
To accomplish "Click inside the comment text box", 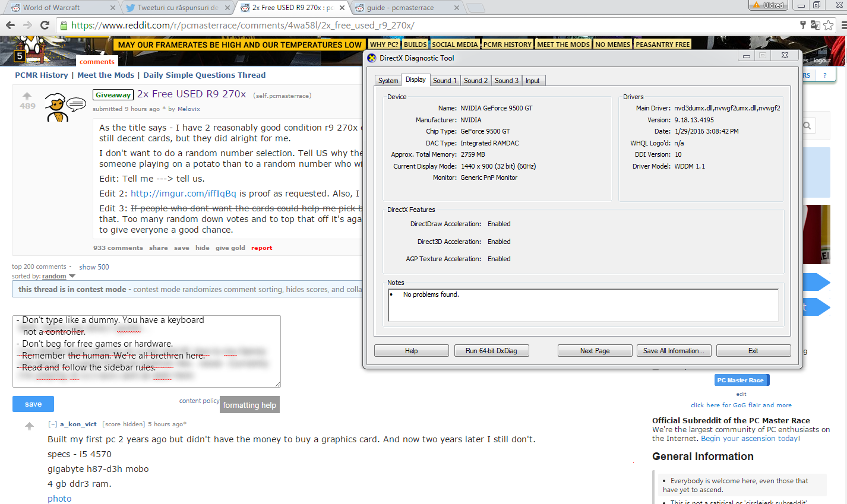I will coord(147,351).
